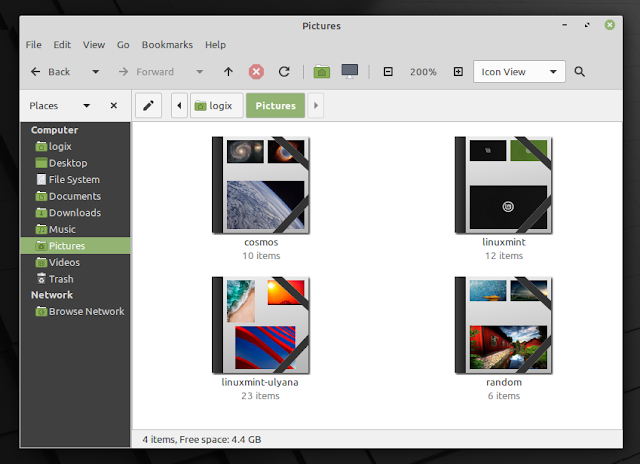
Task: Zoom out with minus icon
Action: (x=388, y=72)
